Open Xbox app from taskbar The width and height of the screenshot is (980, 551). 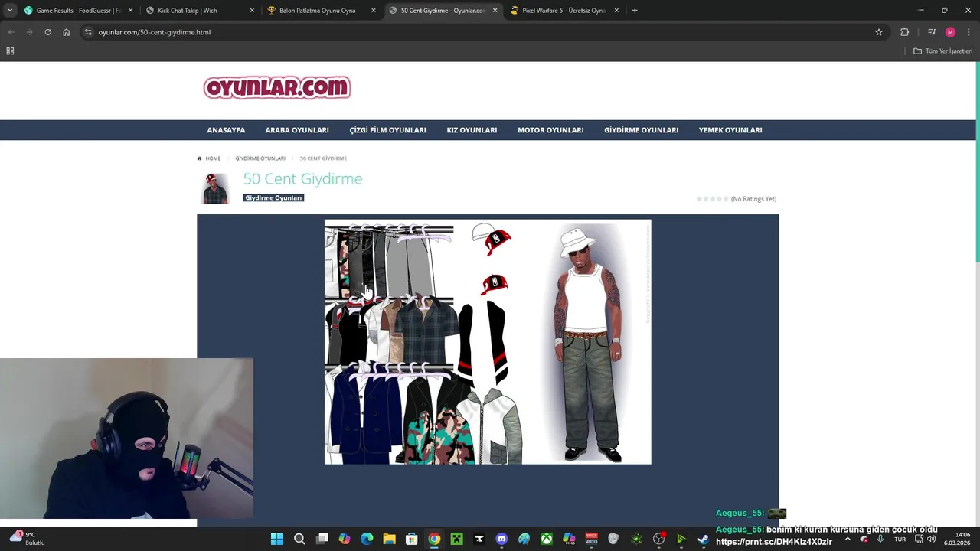click(547, 539)
